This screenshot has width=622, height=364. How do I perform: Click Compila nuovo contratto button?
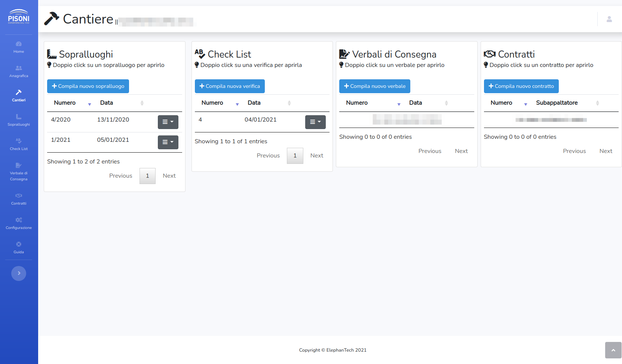coord(521,86)
